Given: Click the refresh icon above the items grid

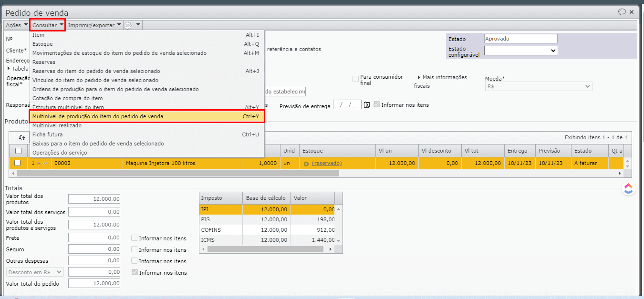Looking at the screenshot, I should 21,138.
